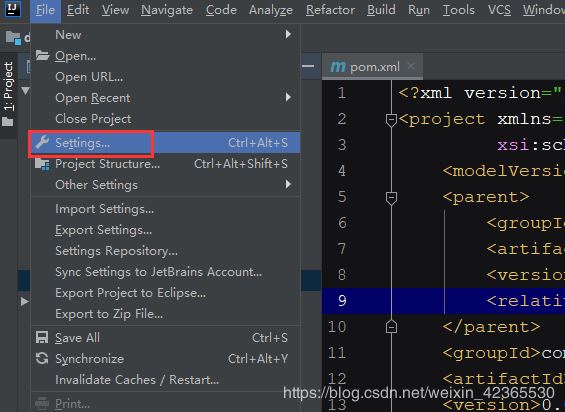
Task: Click the xsi:sc text on line 3
Action: click(x=531, y=145)
